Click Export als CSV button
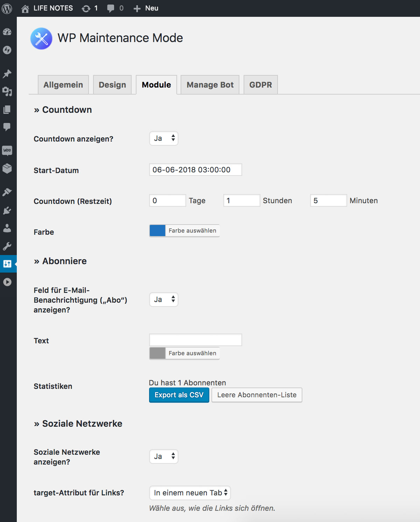The height and width of the screenshot is (522, 420). [179, 395]
